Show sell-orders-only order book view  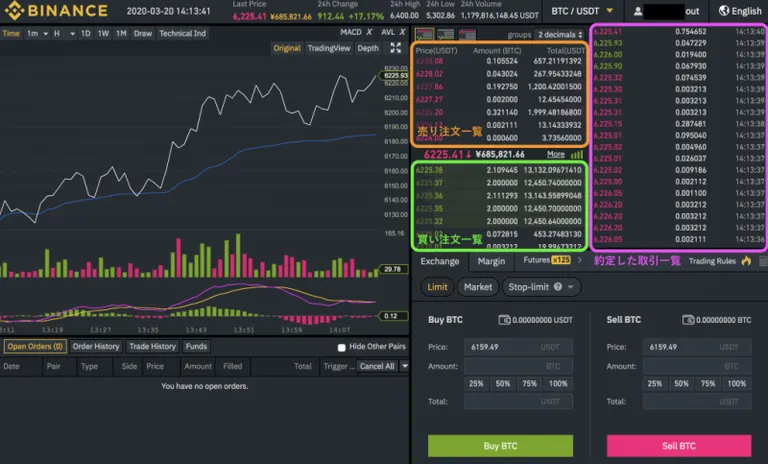pos(467,34)
